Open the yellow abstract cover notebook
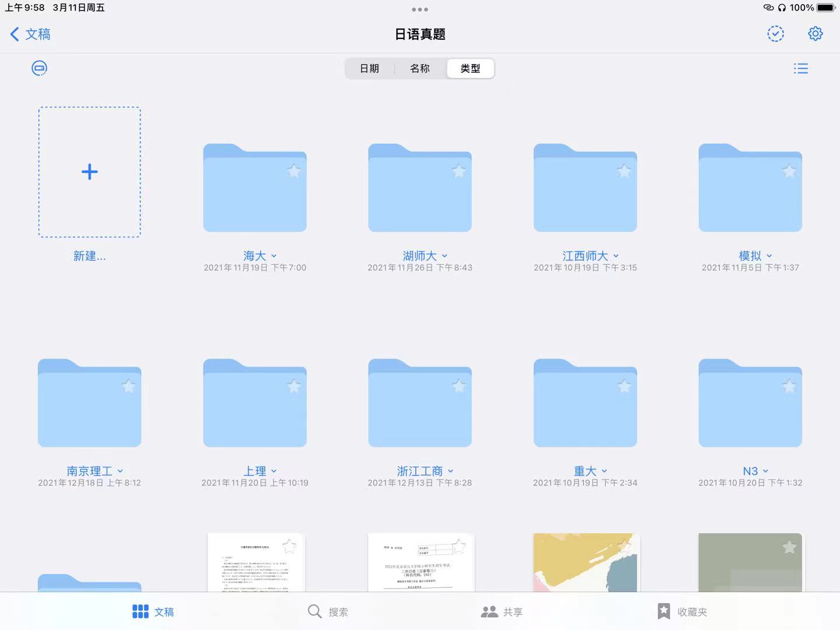840x630 pixels. click(x=586, y=562)
